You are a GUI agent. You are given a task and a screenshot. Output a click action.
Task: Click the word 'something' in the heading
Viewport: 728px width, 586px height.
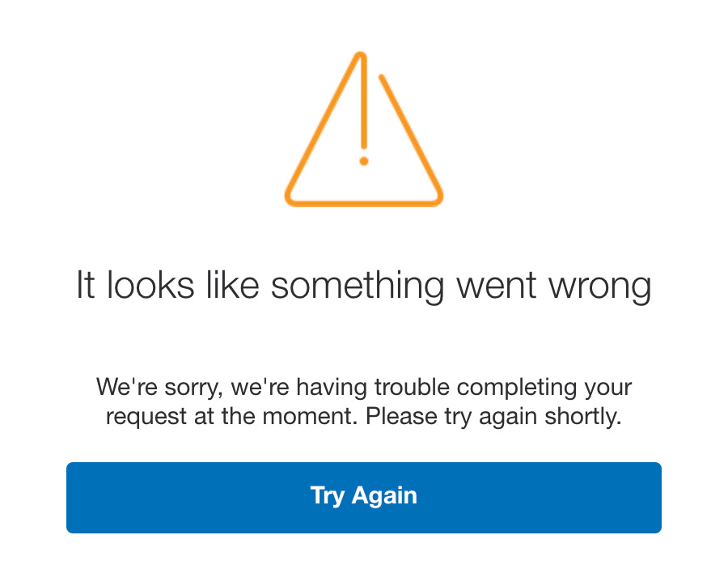coord(358,287)
